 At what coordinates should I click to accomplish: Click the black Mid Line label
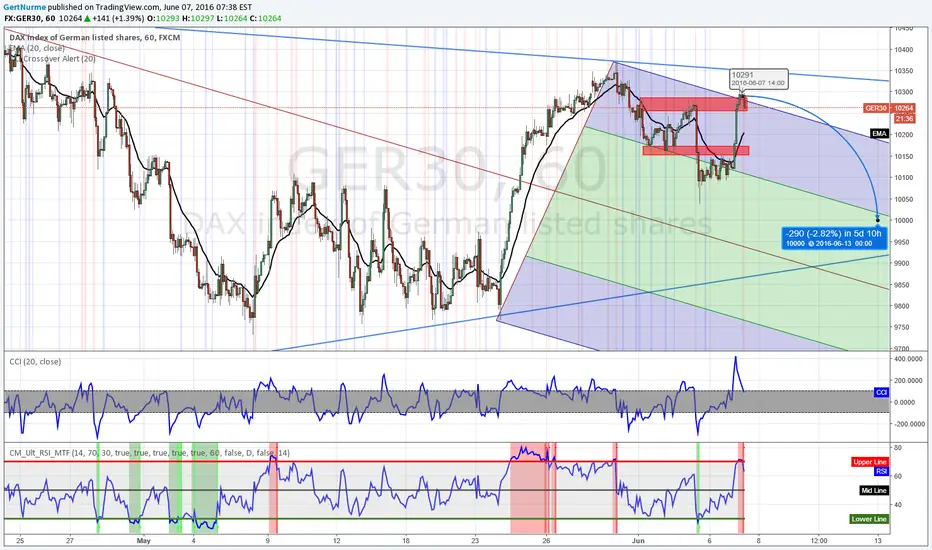coord(874,491)
